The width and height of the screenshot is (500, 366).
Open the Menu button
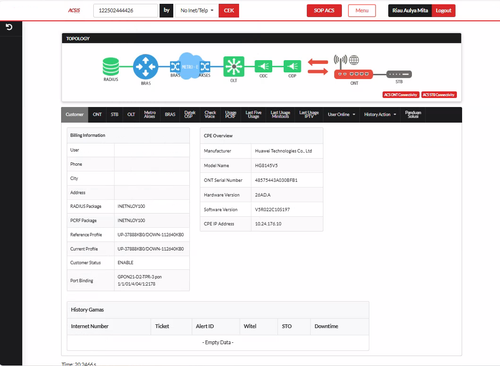click(362, 11)
